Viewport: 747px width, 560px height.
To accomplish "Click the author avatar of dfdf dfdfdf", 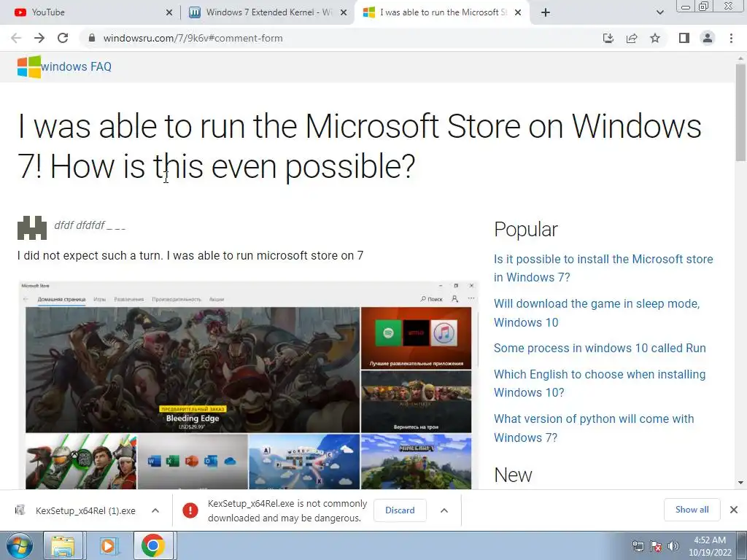I will (x=32, y=227).
